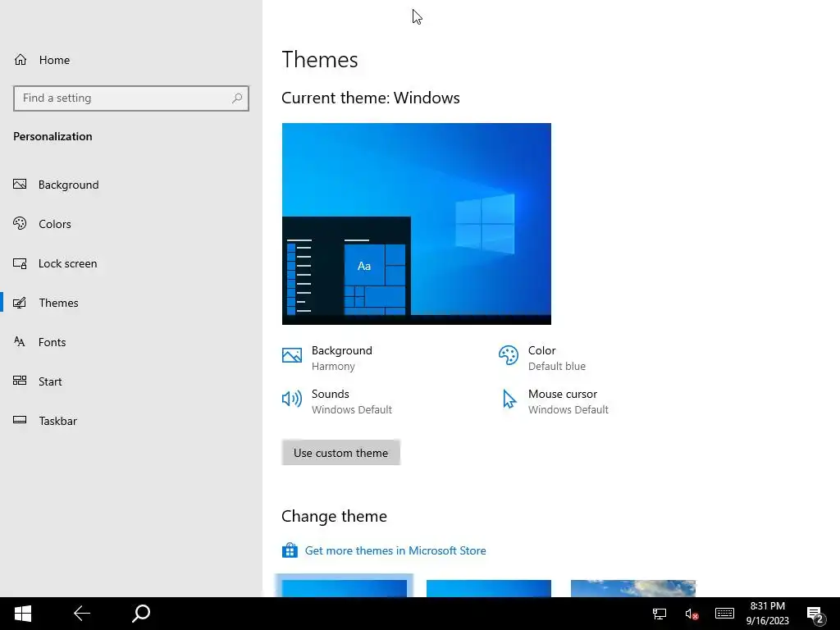
Task: Click the Use custom theme button
Action: (340, 453)
